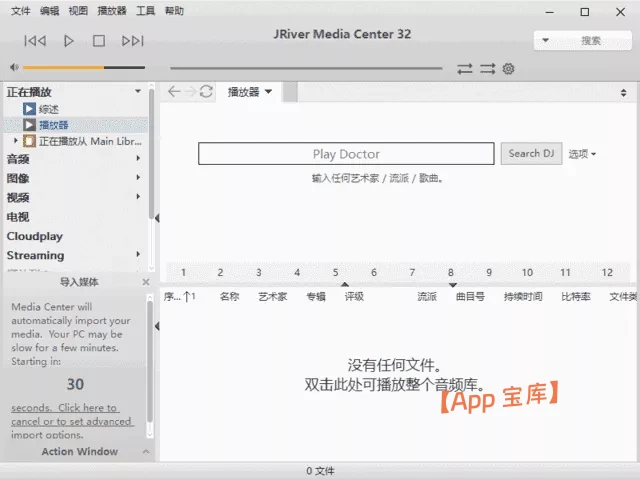Viewport: 640px width, 480px height.
Task: Stop playback with the stop button
Action: point(99,41)
